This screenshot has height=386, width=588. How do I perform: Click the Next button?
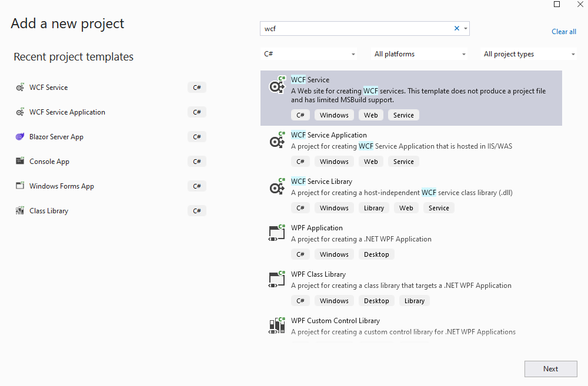coord(550,369)
